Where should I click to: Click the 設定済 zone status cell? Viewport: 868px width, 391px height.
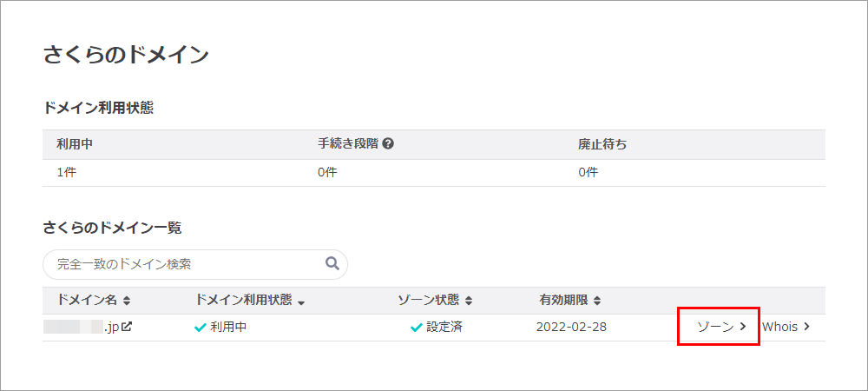437,328
